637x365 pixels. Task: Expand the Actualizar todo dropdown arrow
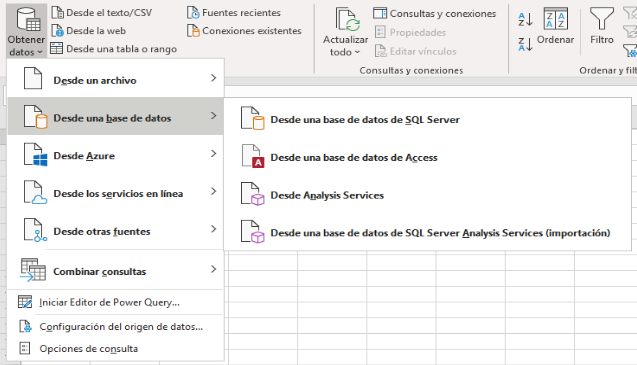tap(358, 52)
